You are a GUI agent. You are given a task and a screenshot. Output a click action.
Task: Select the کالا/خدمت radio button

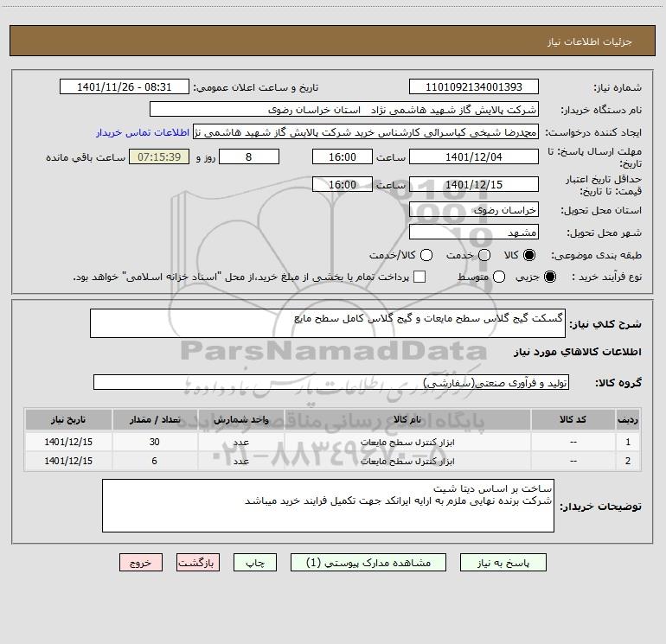[x=426, y=255]
